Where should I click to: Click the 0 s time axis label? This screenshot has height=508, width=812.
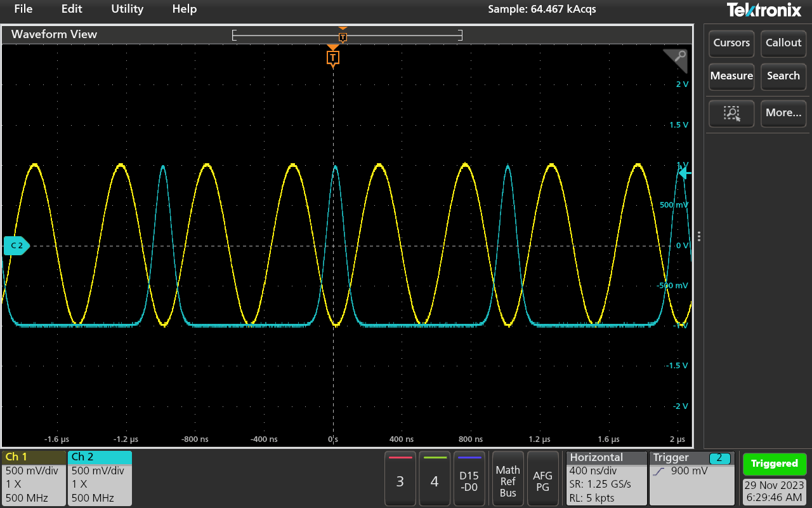tap(333, 439)
